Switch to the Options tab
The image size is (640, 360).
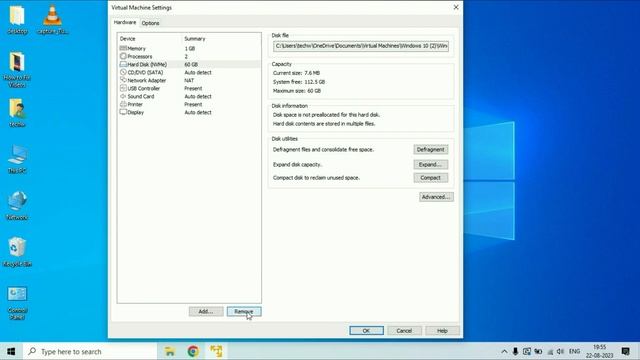pos(150,23)
